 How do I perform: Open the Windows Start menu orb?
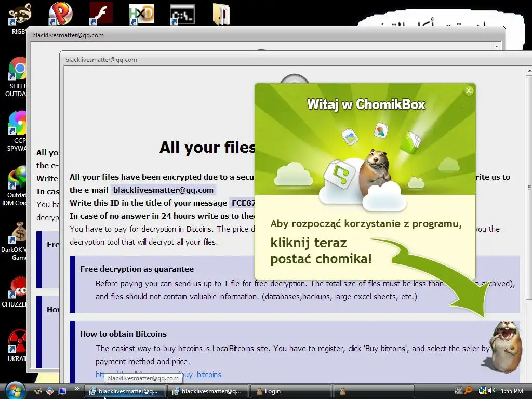click(14, 391)
